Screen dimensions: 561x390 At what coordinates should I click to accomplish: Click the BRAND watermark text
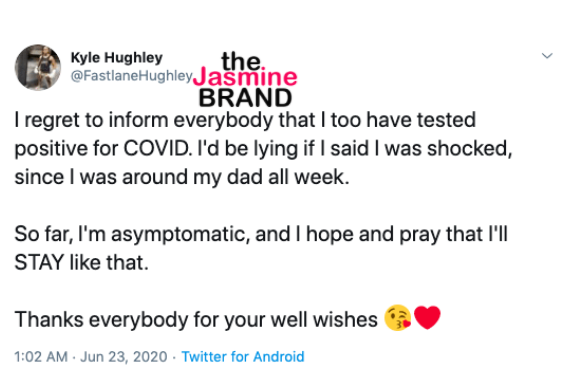coord(245,98)
